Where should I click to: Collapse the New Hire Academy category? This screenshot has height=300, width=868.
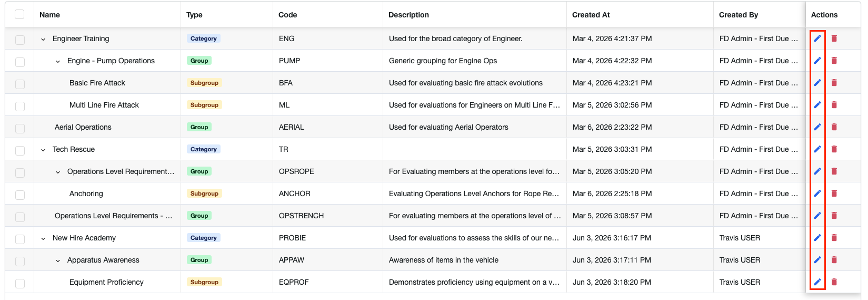click(x=43, y=238)
